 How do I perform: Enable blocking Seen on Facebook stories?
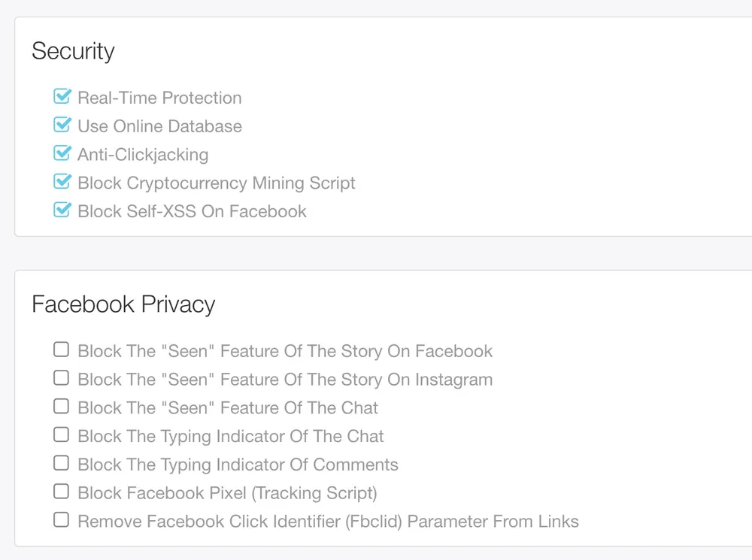pyautogui.click(x=61, y=350)
